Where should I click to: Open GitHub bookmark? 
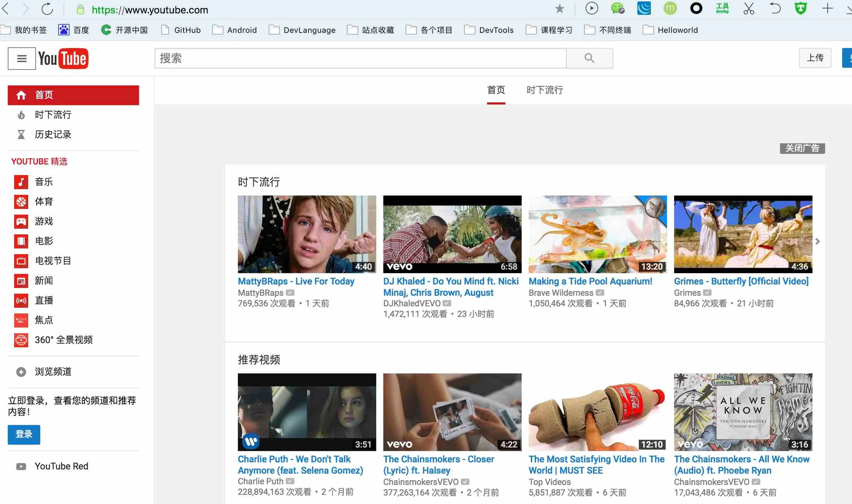click(x=181, y=30)
